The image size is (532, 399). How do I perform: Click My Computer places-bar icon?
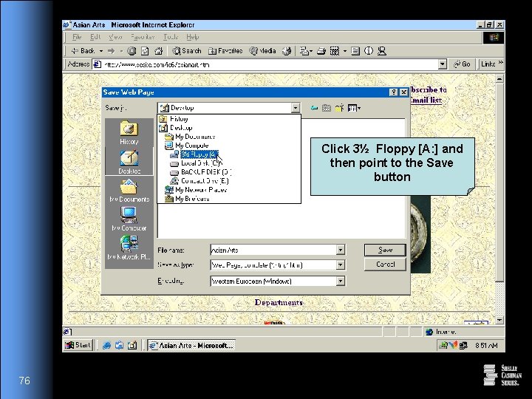click(129, 219)
